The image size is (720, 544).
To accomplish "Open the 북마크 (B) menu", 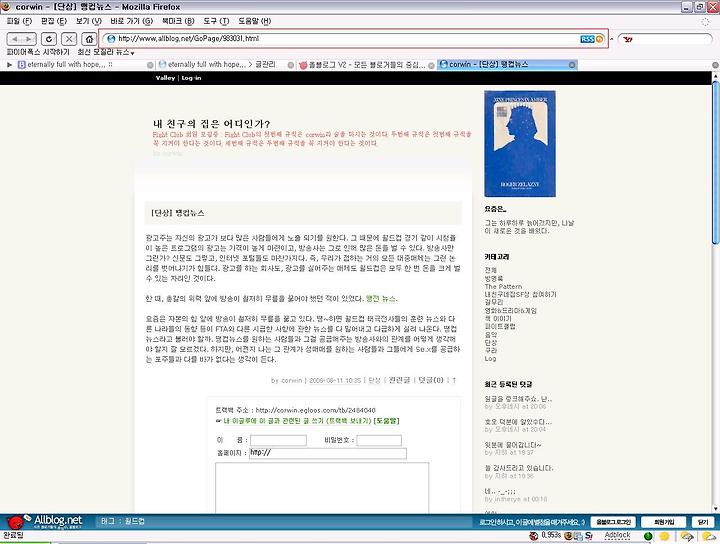I will (x=178, y=21).
